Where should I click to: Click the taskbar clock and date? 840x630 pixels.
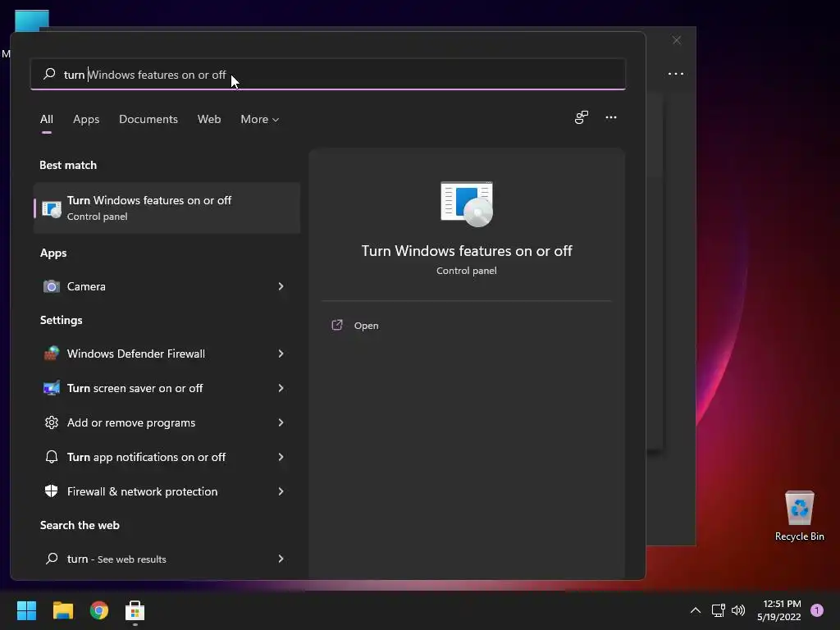(x=779, y=610)
